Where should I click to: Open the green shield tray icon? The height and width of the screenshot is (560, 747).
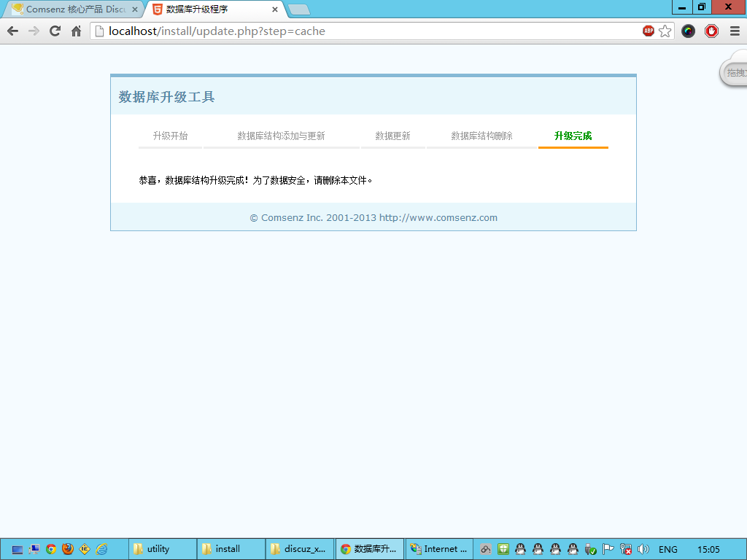click(x=503, y=549)
